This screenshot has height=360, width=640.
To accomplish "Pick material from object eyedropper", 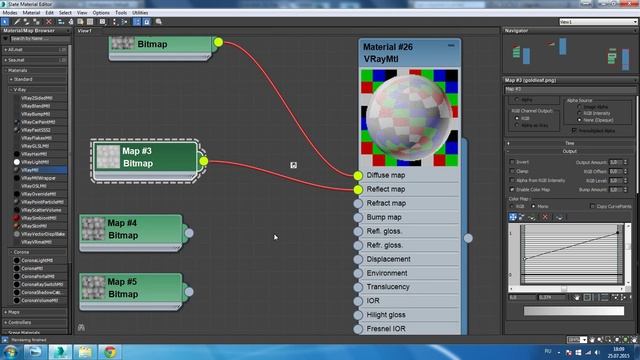I will coord(17,22).
